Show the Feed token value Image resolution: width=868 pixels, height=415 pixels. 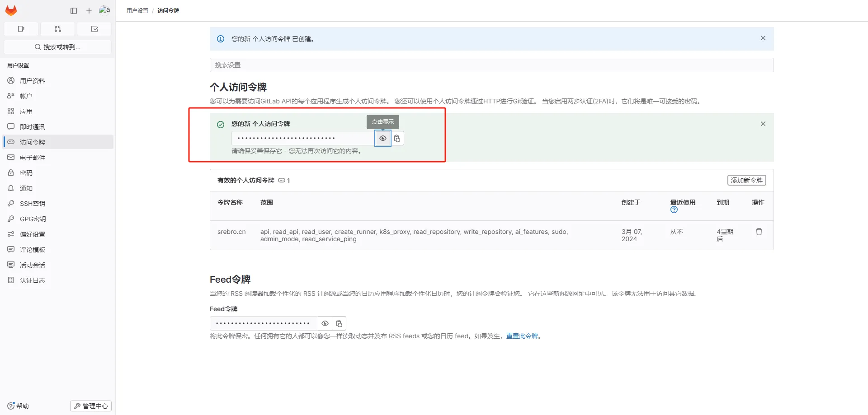point(325,323)
